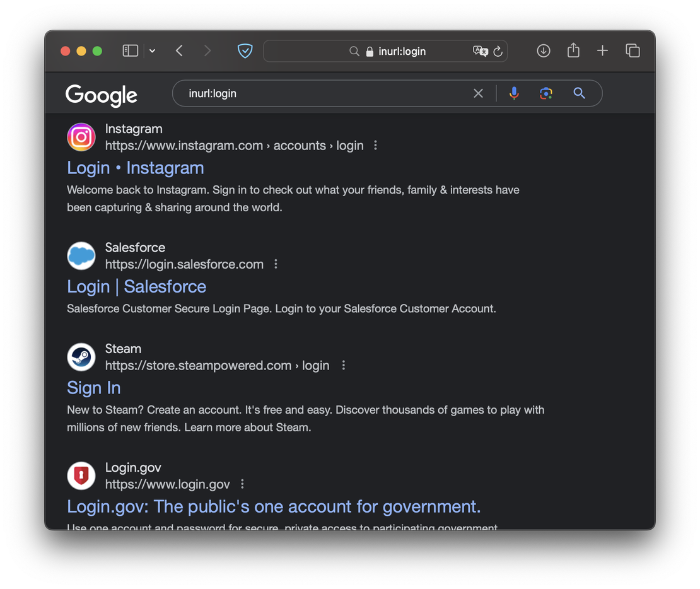Click the Salesforce cloud favicon
This screenshot has height=589, width=700.
[x=81, y=255]
